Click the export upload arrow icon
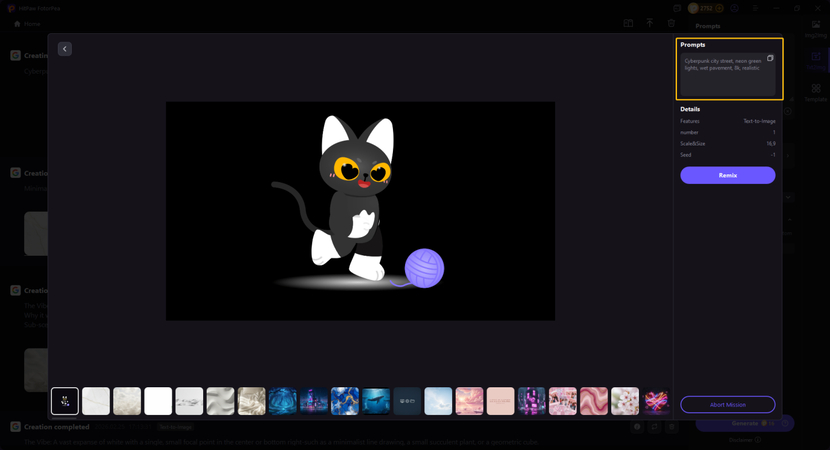This screenshot has width=830, height=450. click(650, 23)
